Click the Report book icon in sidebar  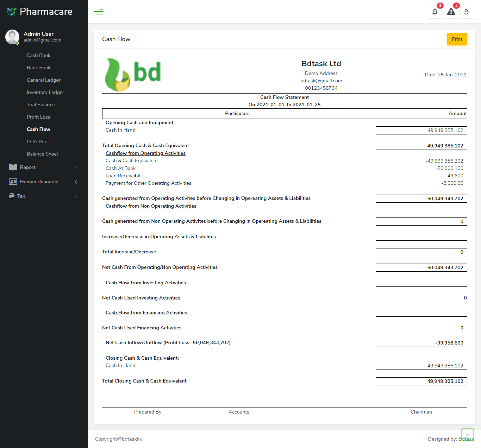pyautogui.click(x=13, y=167)
